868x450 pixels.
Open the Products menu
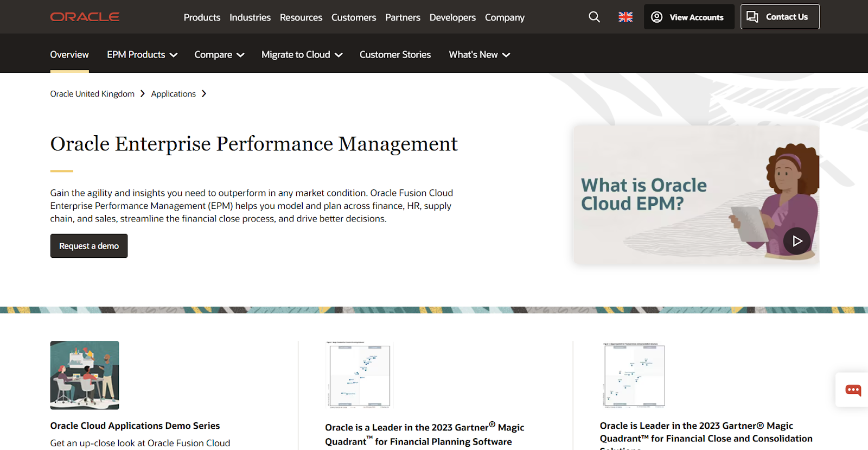[202, 17]
